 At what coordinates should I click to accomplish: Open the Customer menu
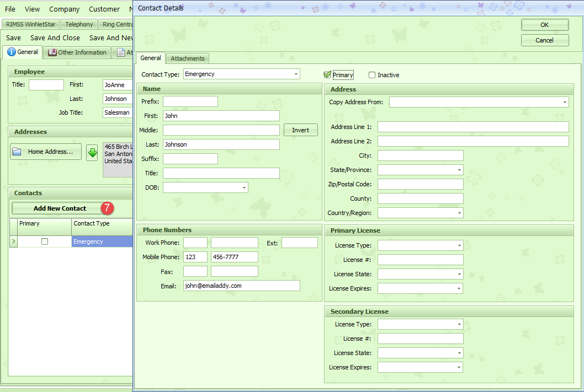tap(104, 9)
